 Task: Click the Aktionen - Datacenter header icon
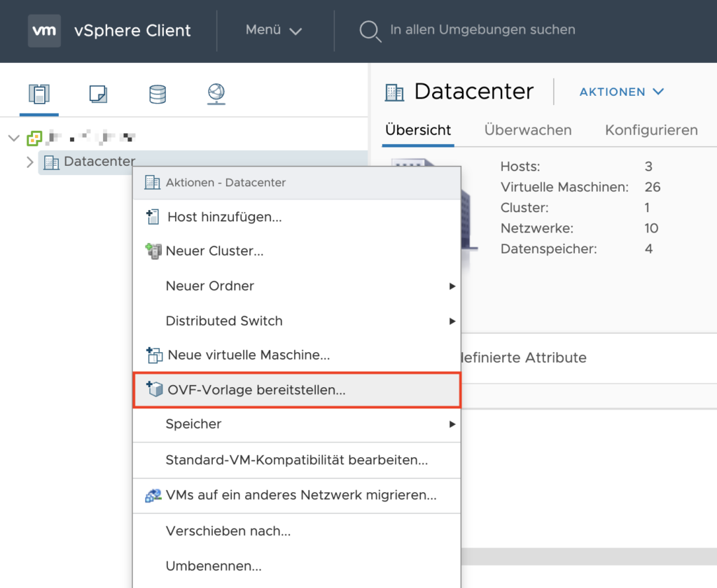click(152, 183)
